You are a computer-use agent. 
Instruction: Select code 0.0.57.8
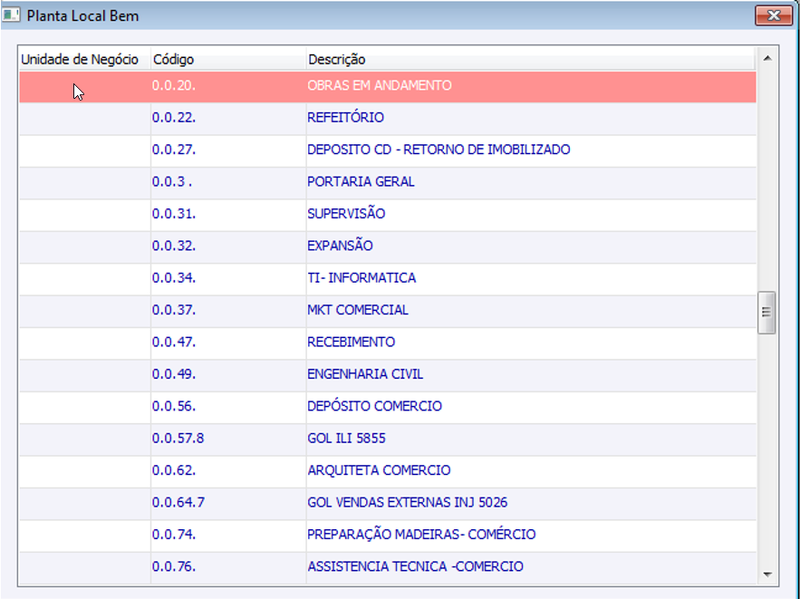click(x=178, y=439)
